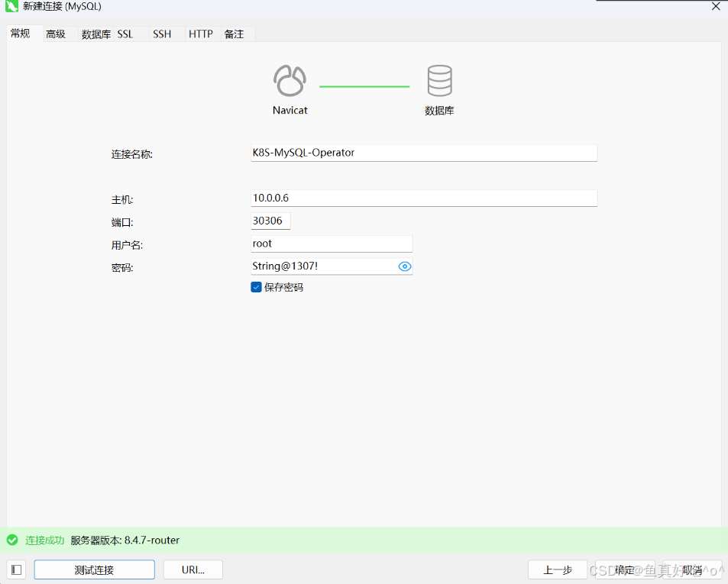
Task: Click the green connection success checkmark icon
Action: 12,540
